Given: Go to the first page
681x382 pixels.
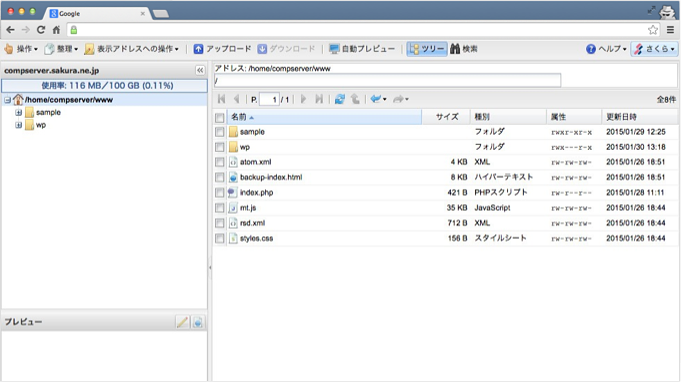Looking at the screenshot, I should tap(221, 99).
